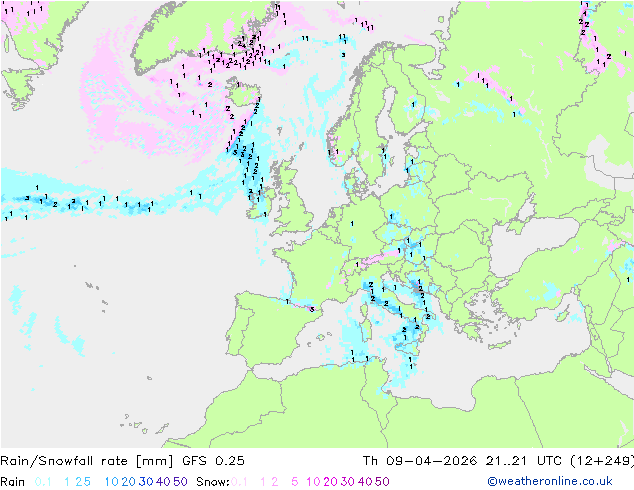The width and height of the screenshot is (634, 490).
Task: Select the snow legend value 10
Action: pyautogui.click(x=313, y=482)
